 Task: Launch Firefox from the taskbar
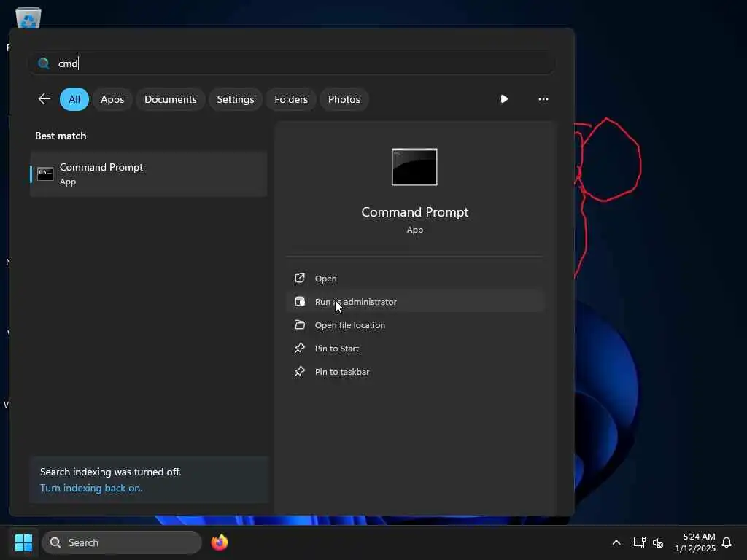pos(219,542)
